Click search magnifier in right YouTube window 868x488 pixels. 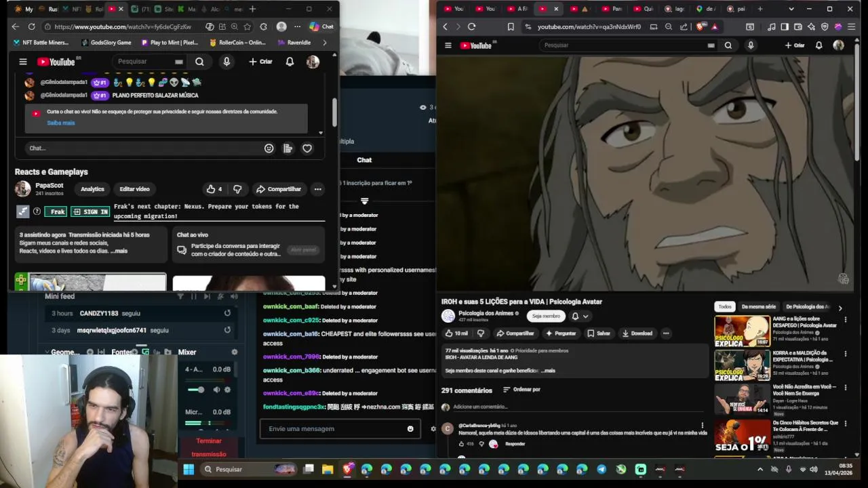(x=728, y=45)
